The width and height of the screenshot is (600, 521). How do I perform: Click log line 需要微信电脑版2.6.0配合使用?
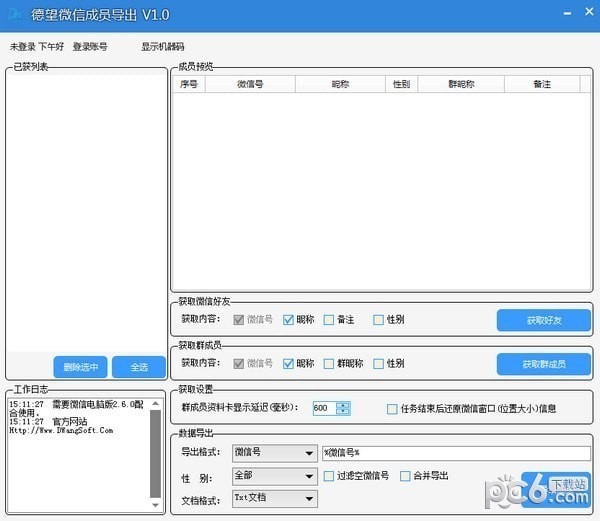click(x=77, y=409)
